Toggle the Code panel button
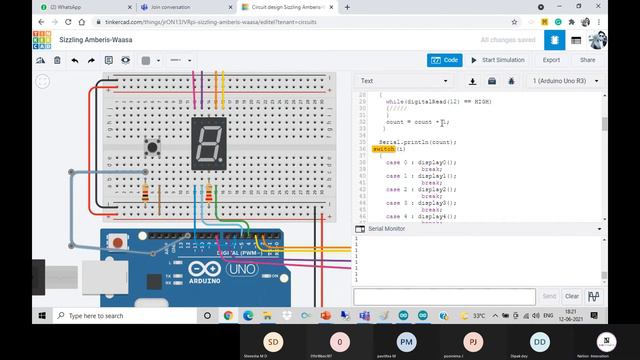640x360 pixels. point(444,60)
